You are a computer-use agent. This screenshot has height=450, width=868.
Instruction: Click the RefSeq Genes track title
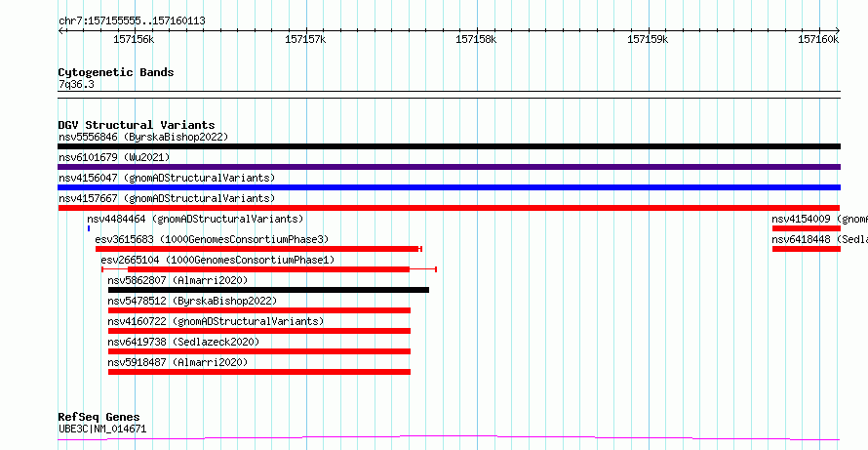point(99,417)
